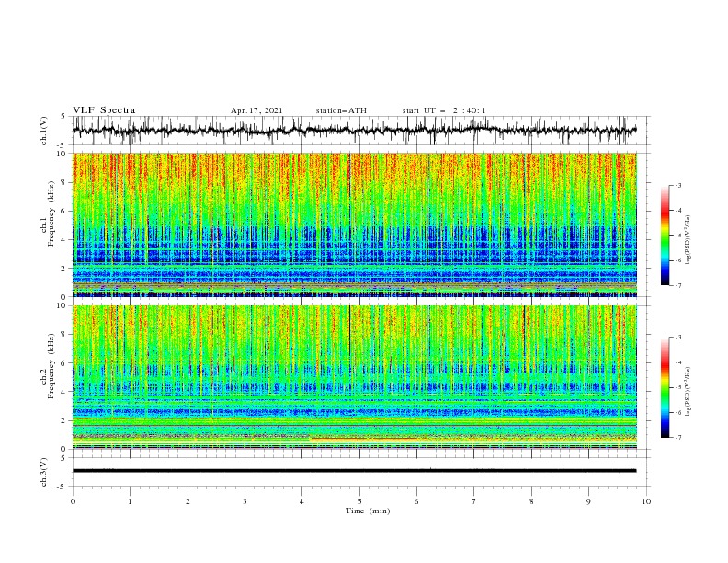Click the "4" tick on the time axis
728x563 pixels.
[301, 501]
